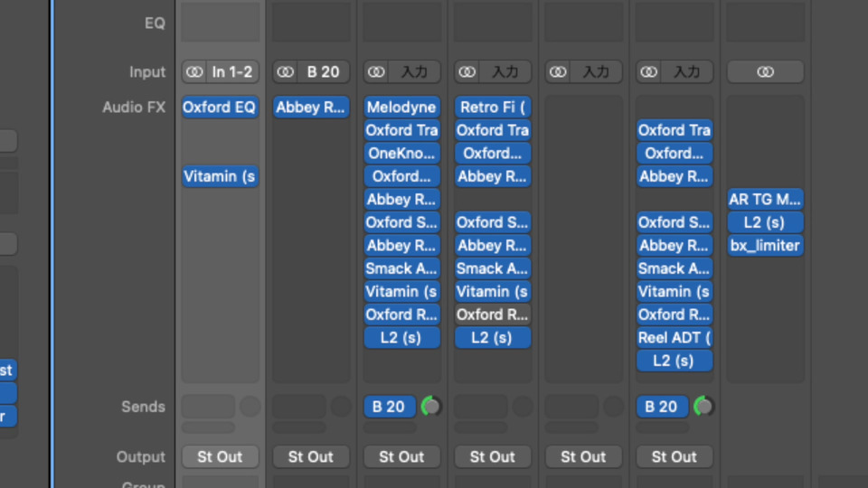
Task: Click stereo icon on bx_limiter channel
Action: point(765,72)
